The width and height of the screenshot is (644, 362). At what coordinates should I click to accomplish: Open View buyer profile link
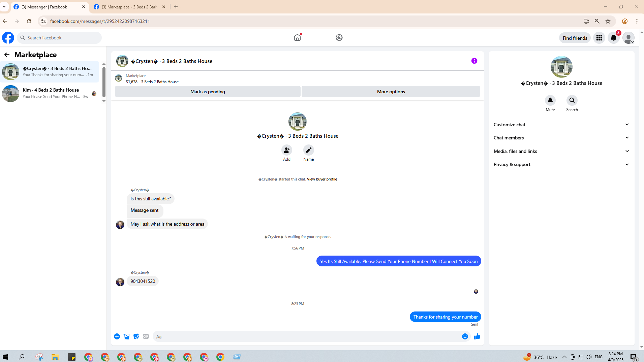(322, 179)
